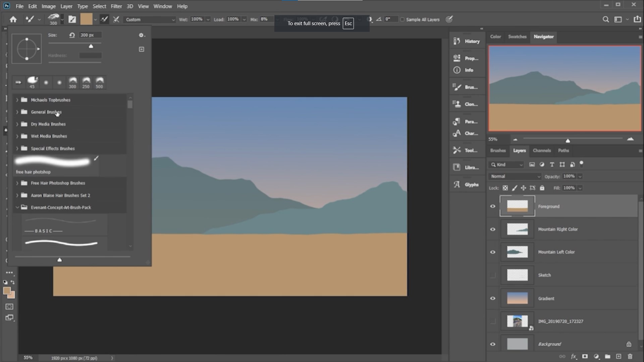Add a new layer mask

pos(585,356)
